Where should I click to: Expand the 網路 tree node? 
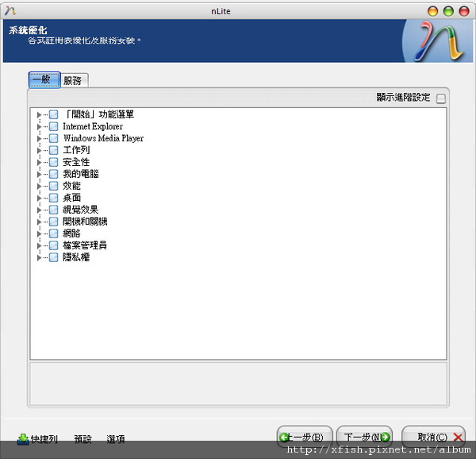(39, 234)
